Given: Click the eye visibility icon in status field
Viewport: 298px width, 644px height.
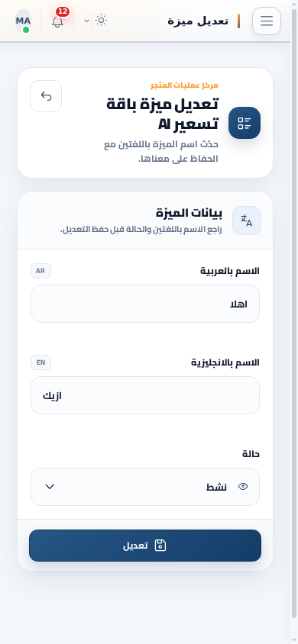Looking at the screenshot, I should [243, 487].
